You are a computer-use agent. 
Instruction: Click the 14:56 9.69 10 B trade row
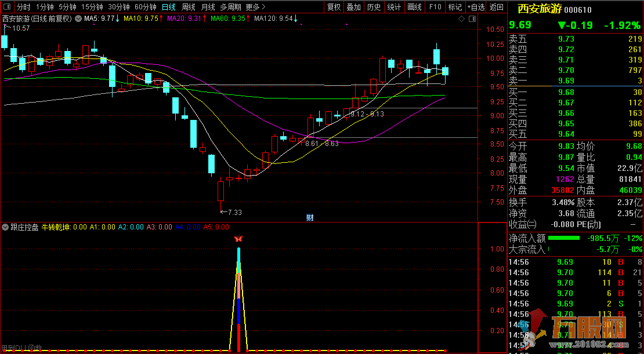[x=575, y=262]
